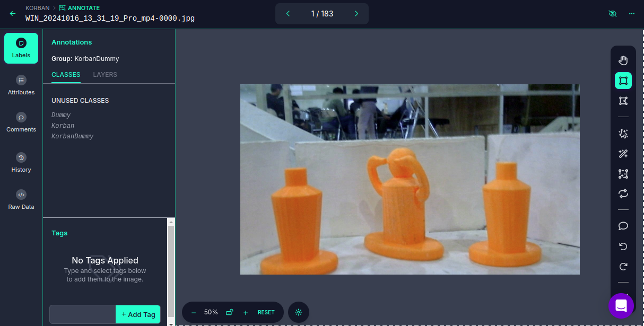Select the bounding box tool
This screenshot has width=644, height=326.
pos(623,81)
